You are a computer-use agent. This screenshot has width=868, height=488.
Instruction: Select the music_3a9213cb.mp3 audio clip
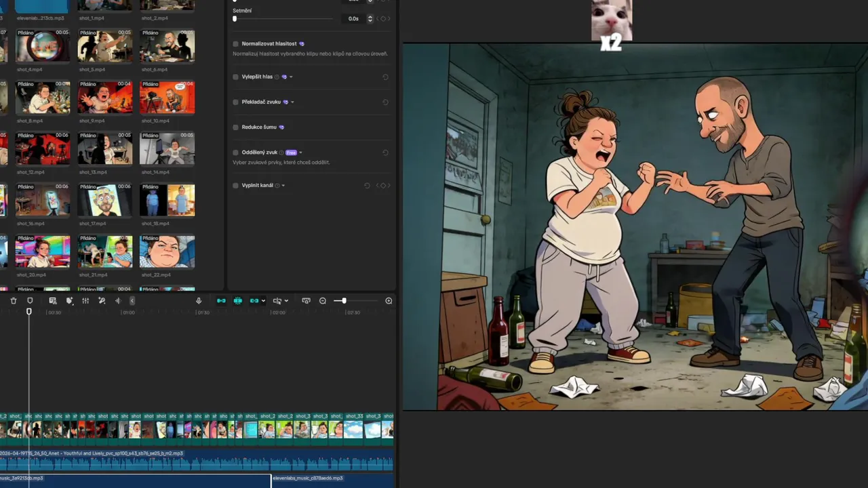point(135,481)
